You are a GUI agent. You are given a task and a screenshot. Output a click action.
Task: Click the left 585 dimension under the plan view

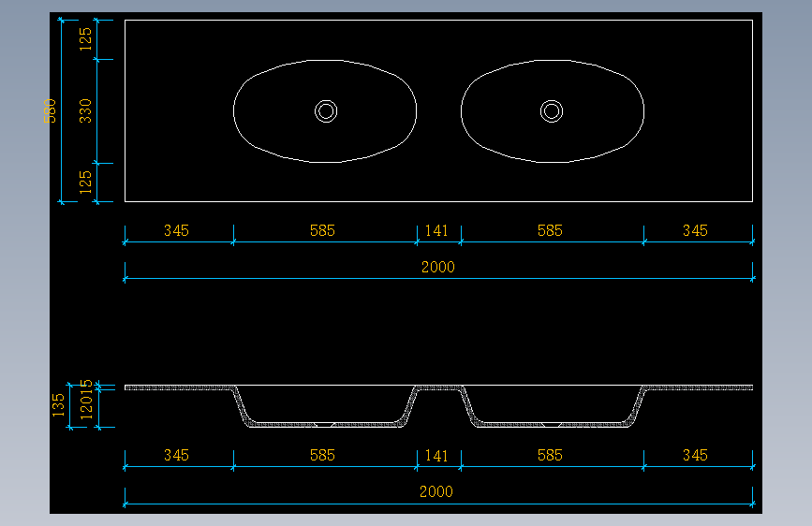(322, 230)
